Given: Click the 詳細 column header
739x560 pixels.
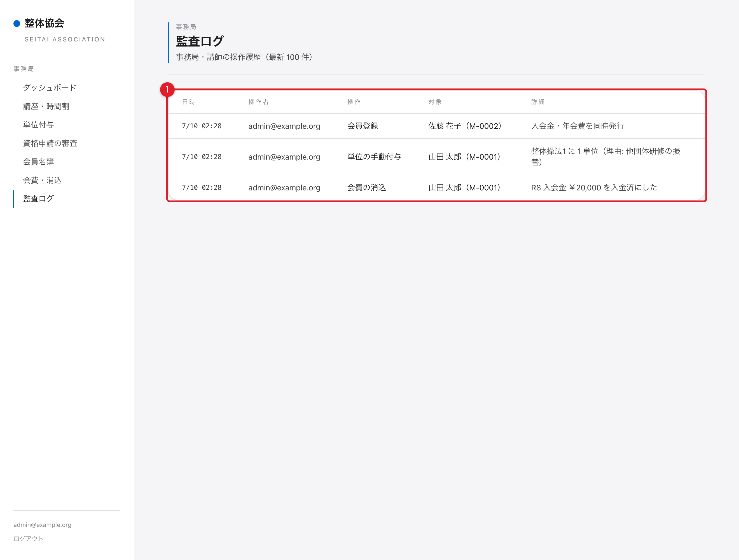Looking at the screenshot, I should tap(538, 102).
